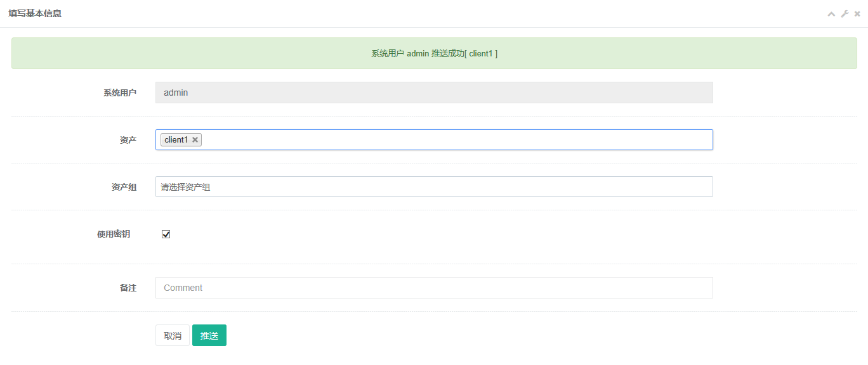Click the 使用密钥 label text
The width and height of the screenshot is (868, 365).
114,234
